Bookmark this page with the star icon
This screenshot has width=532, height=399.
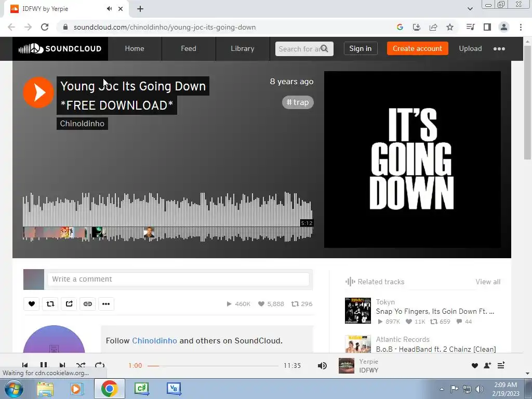[x=450, y=27]
